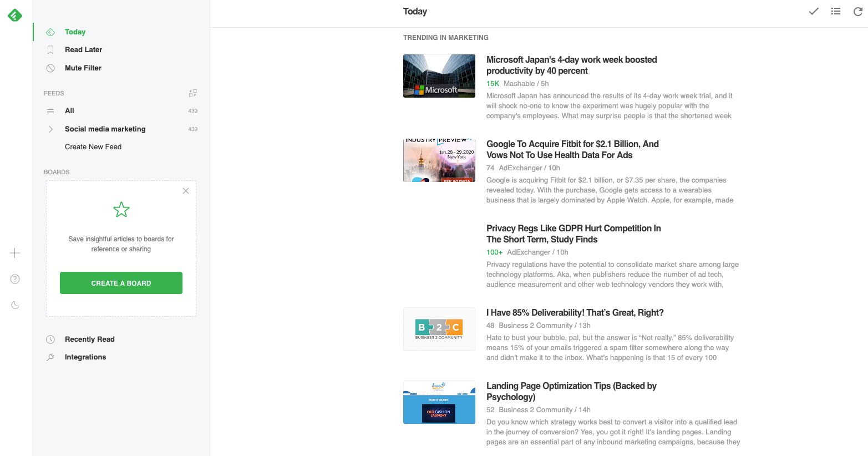The height and width of the screenshot is (456, 868).
Task: Click the Feedly logo in the top corner
Action: [x=14, y=15]
